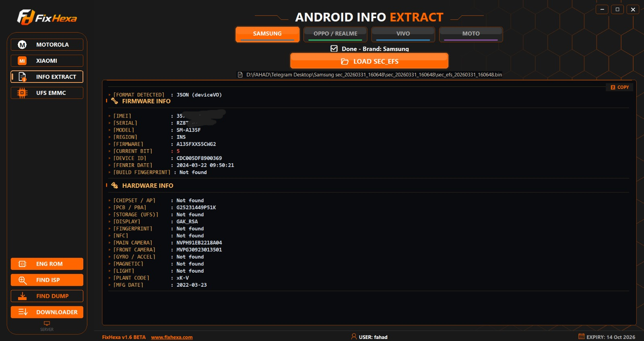Click the plant code value xK-V
Screen dimensions: 644x341
(x=183, y=278)
